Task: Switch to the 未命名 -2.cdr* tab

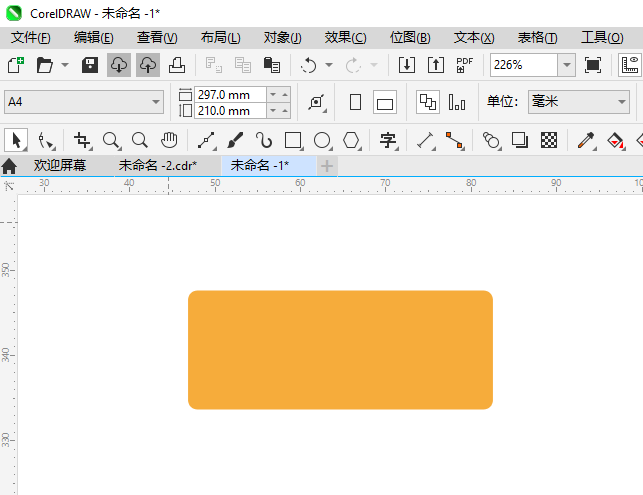Action: click(x=158, y=166)
